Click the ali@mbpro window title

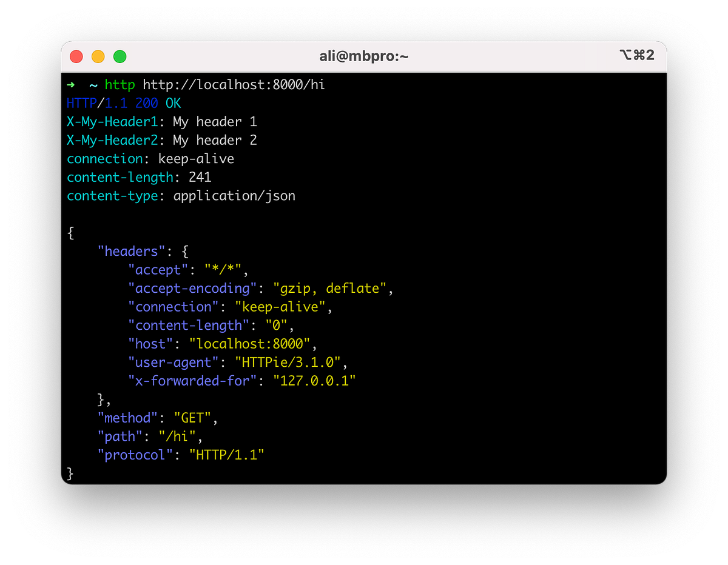[363, 56]
